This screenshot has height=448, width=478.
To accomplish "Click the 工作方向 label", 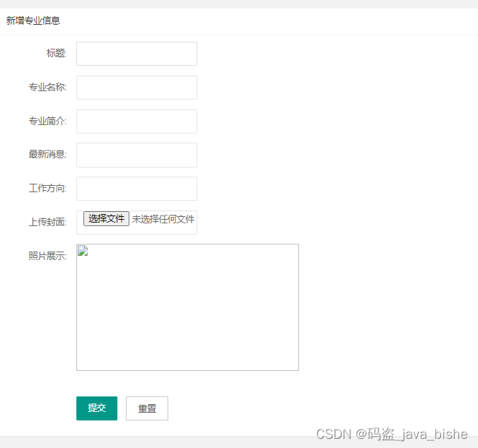I will 47,188.
